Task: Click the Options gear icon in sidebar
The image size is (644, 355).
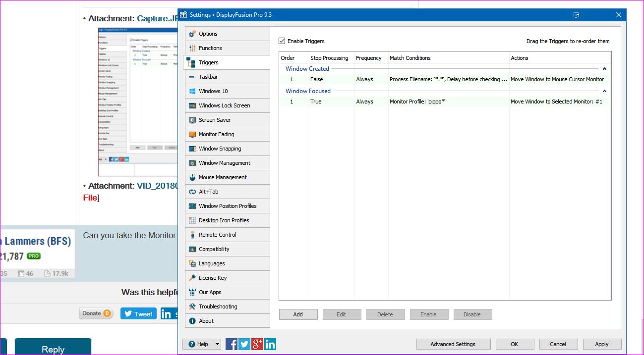Action: tap(192, 34)
